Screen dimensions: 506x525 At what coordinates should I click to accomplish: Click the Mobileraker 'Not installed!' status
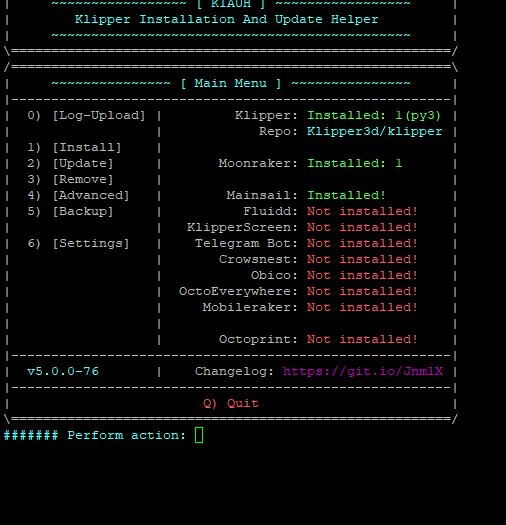(362, 308)
